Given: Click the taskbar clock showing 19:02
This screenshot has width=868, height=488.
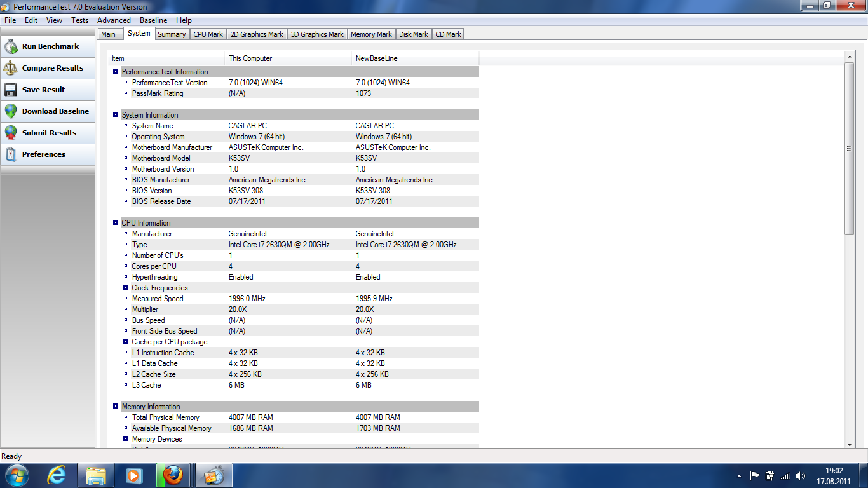Looking at the screenshot, I should pos(834,475).
